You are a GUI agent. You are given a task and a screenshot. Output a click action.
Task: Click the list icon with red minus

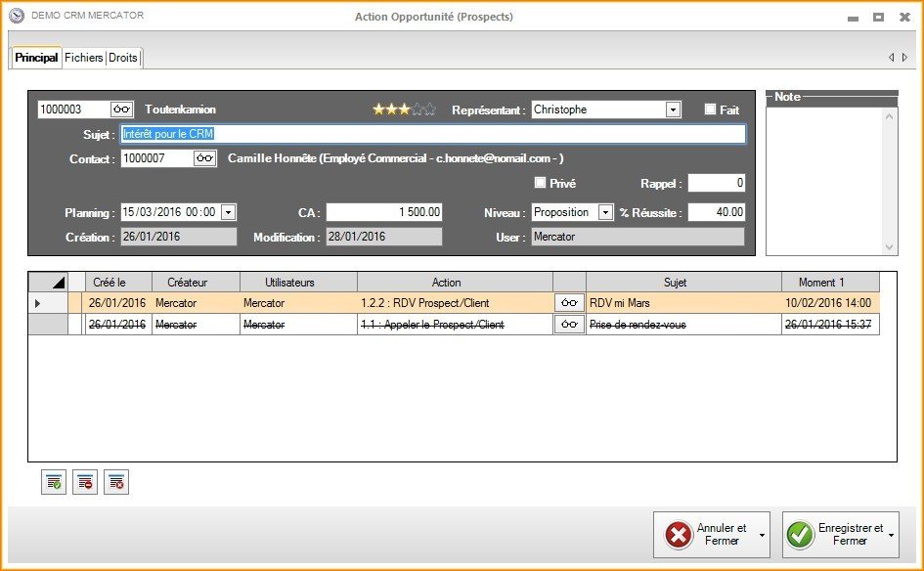[x=85, y=481]
